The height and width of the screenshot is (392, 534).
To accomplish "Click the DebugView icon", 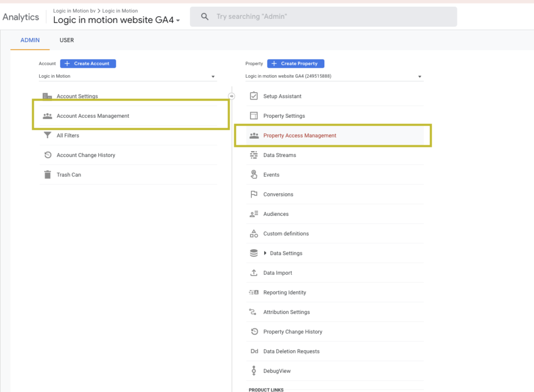I will point(254,371).
